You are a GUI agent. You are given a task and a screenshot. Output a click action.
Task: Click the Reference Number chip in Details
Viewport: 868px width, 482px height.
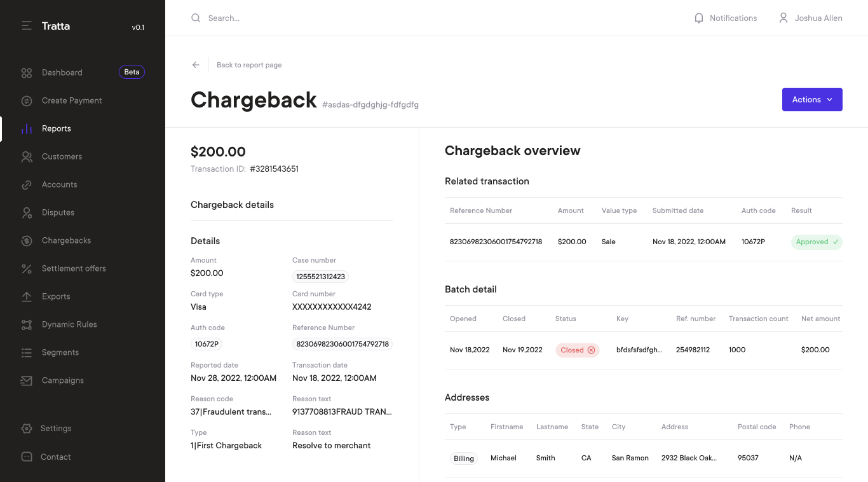click(342, 344)
